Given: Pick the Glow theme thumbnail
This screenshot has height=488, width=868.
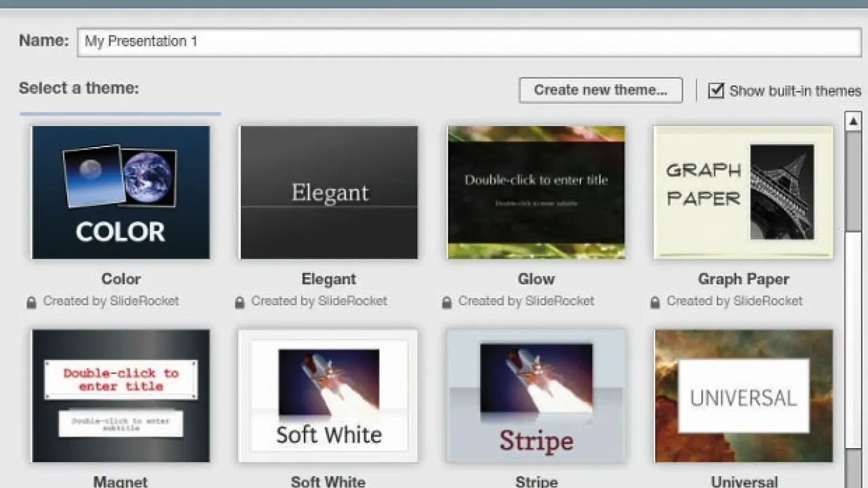Looking at the screenshot, I should click(x=536, y=192).
